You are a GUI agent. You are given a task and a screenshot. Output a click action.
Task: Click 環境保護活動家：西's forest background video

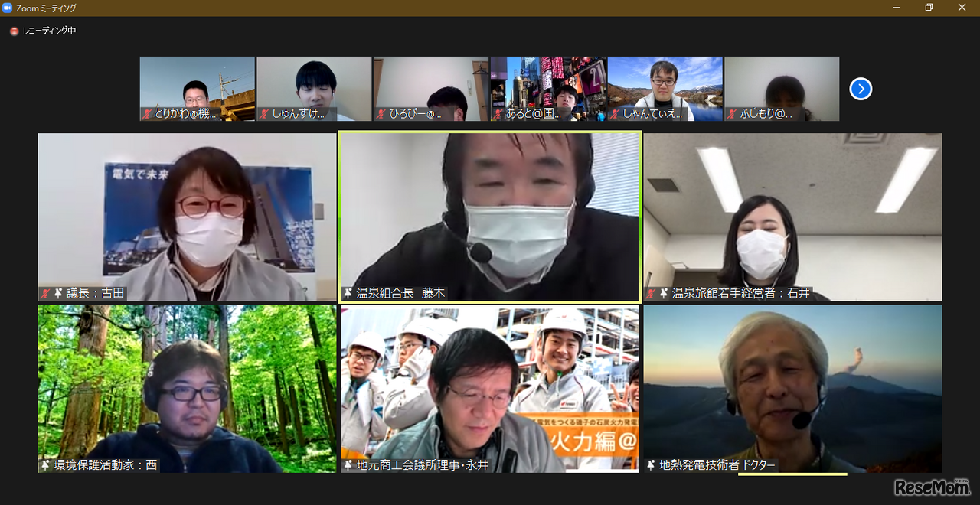[x=188, y=389]
